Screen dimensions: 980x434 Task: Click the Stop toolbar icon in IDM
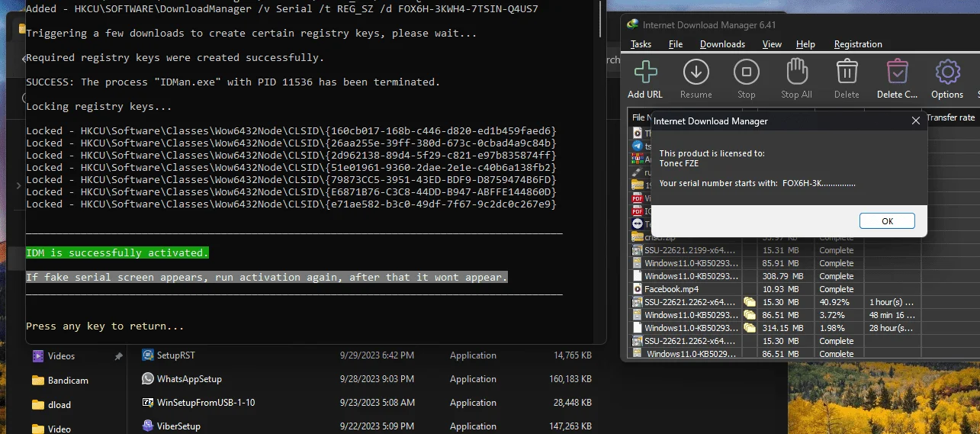[747, 72]
